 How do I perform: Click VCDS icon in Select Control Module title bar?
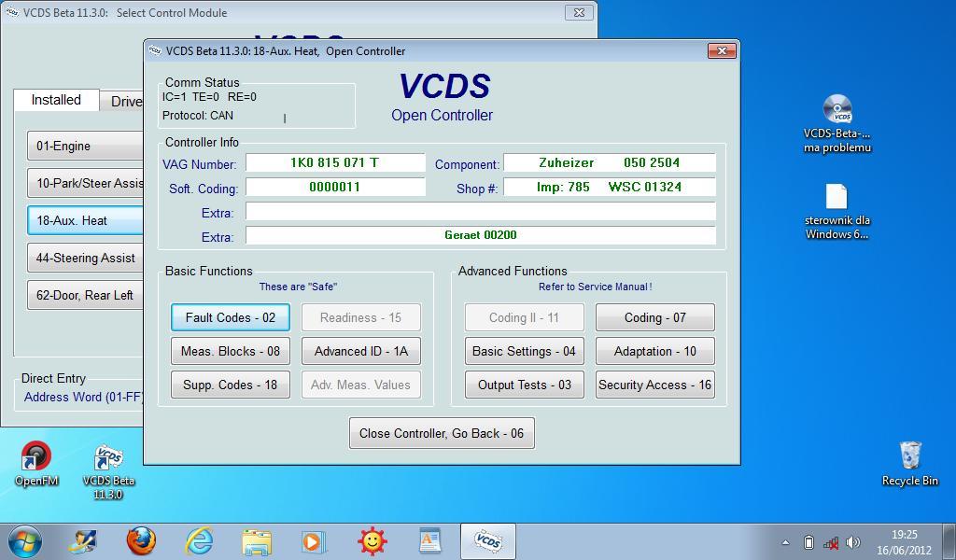point(11,12)
